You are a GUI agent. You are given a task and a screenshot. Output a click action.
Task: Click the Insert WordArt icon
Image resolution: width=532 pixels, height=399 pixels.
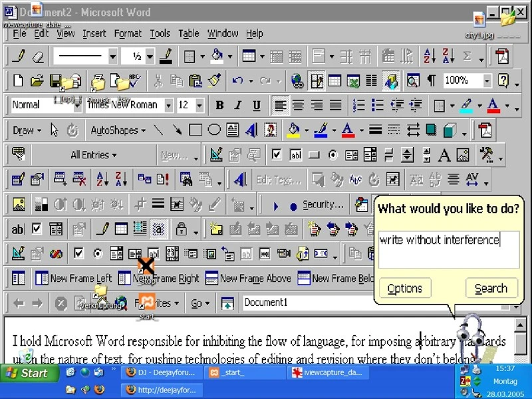pos(249,130)
